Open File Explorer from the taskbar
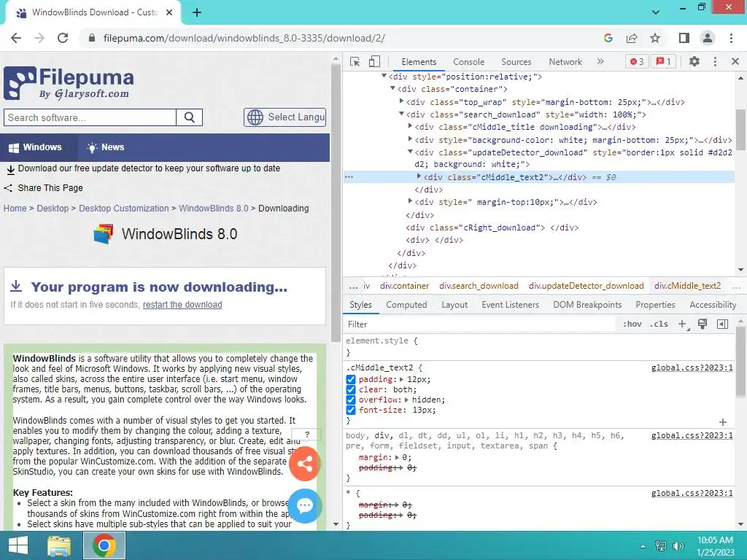This screenshot has height=560, width=747. 60,545
